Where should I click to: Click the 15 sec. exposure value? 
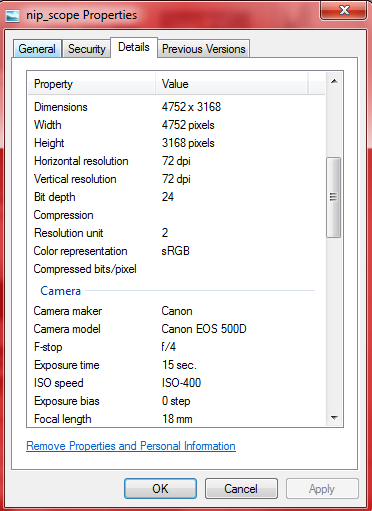[179, 365]
